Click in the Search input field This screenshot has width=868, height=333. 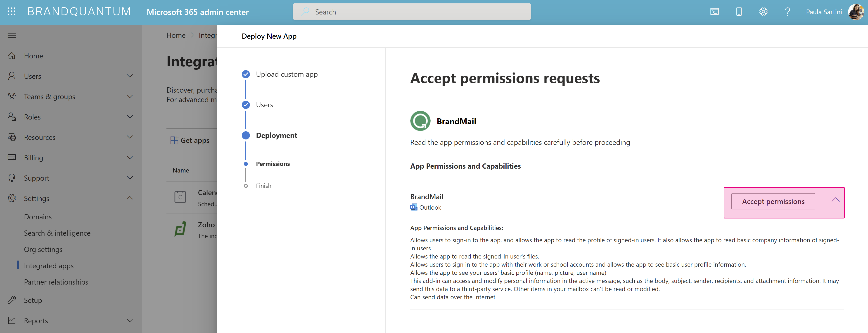(x=412, y=12)
